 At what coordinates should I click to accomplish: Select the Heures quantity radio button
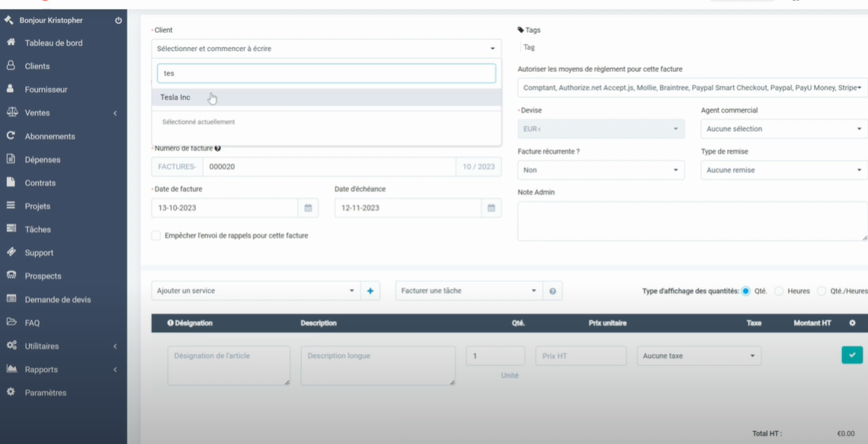[x=779, y=291]
